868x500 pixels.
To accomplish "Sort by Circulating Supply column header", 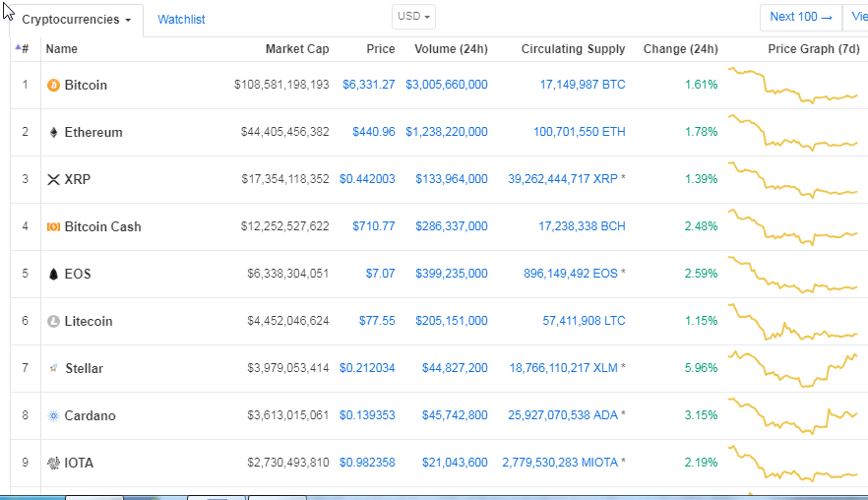I will [573, 49].
